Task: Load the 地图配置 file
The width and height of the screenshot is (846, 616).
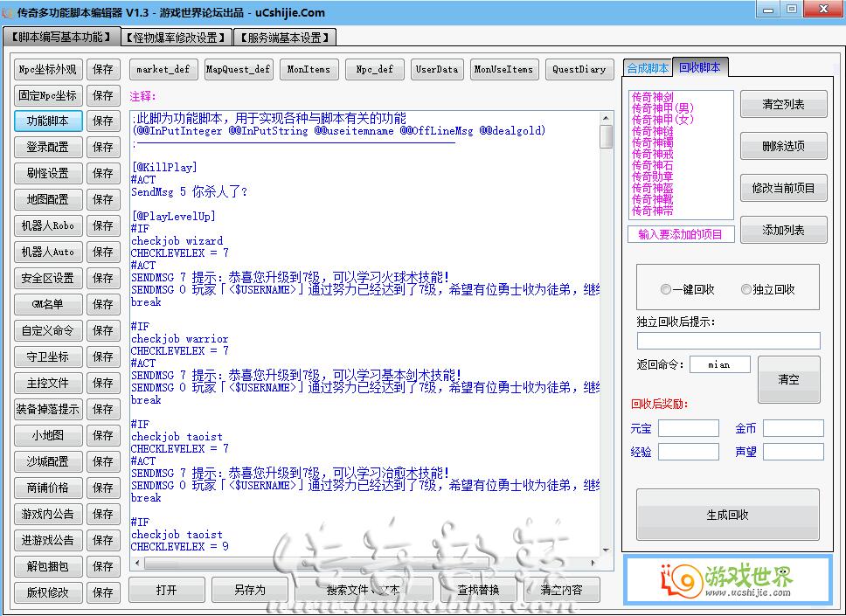Action: pos(48,199)
